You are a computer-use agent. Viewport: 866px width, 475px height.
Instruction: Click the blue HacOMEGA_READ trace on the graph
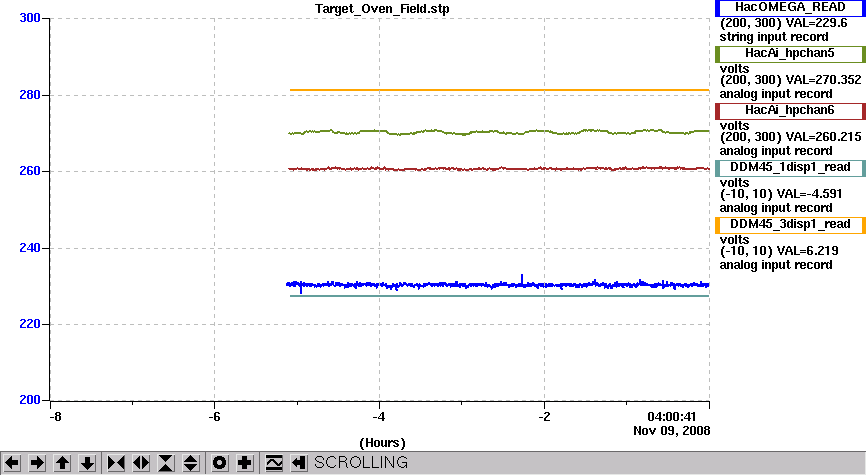(x=497, y=285)
